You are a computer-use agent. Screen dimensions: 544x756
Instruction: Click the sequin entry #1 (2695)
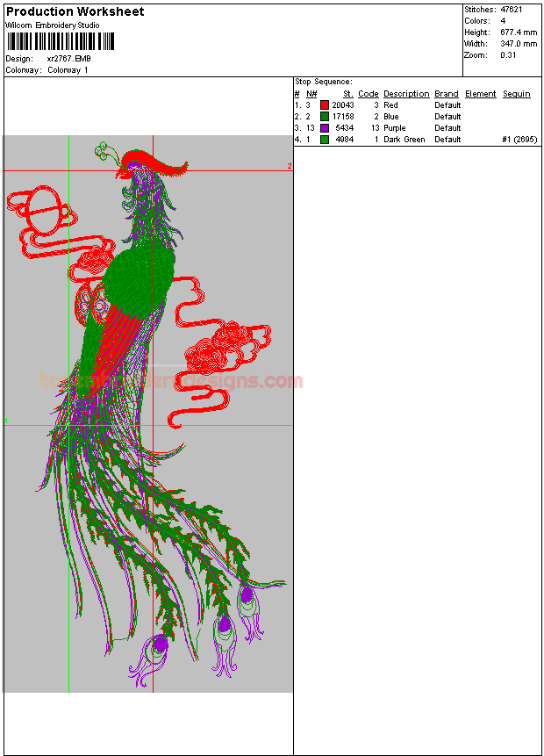click(519, 140)
